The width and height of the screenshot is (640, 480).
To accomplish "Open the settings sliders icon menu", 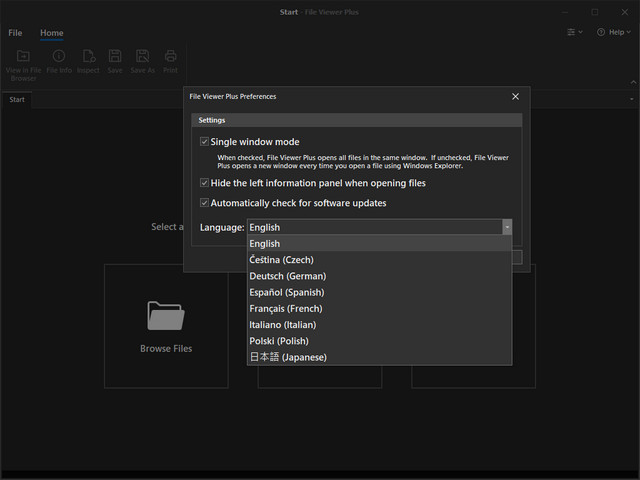I will click(x=575, y=32).
